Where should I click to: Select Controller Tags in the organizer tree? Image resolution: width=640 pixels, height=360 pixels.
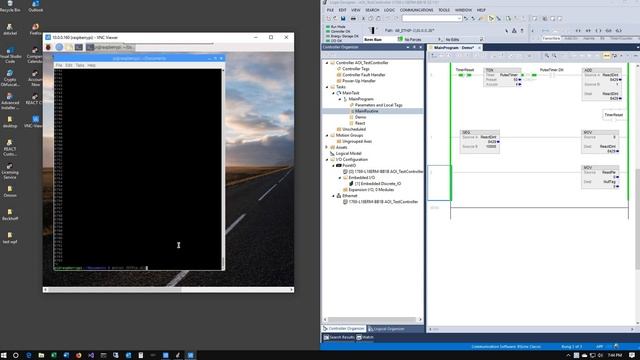click(356, 69)
